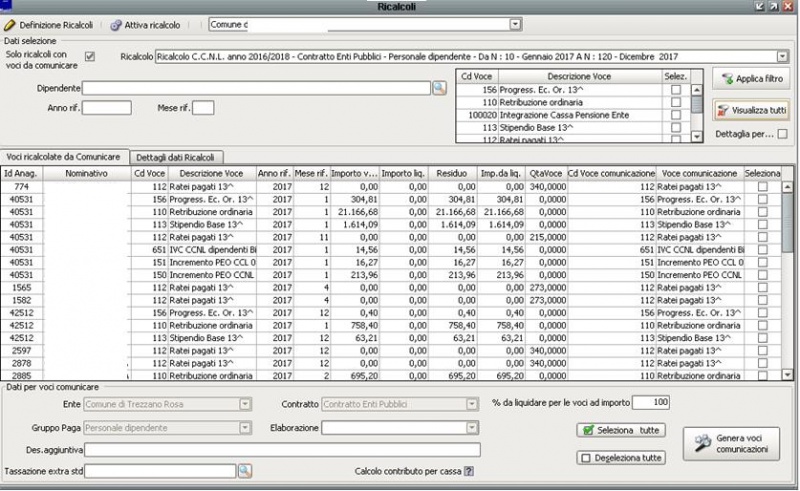Enable the Dettaglia per checkbox
This screenshot has height=491, width=800.
coord(782,133)
